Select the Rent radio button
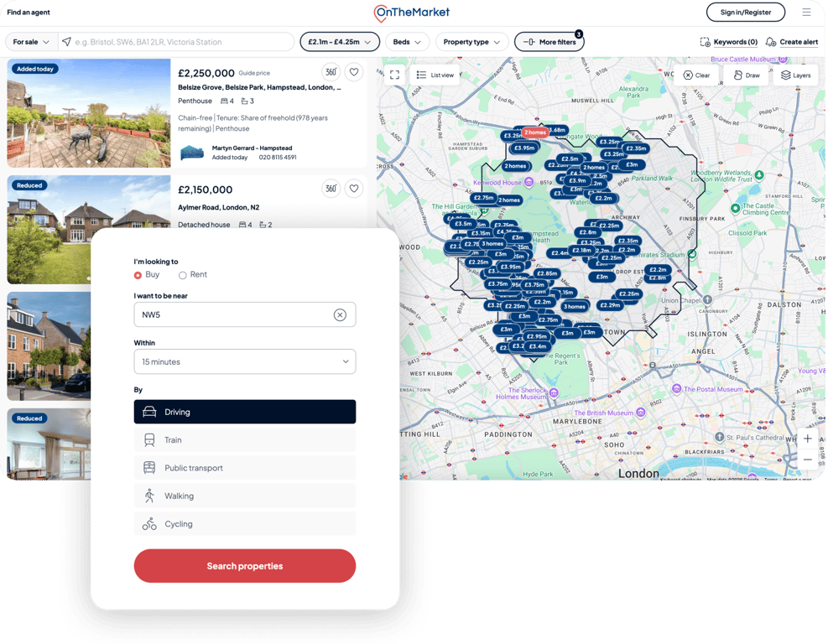Viewport: 828px width, 644px height. point(182,274)
